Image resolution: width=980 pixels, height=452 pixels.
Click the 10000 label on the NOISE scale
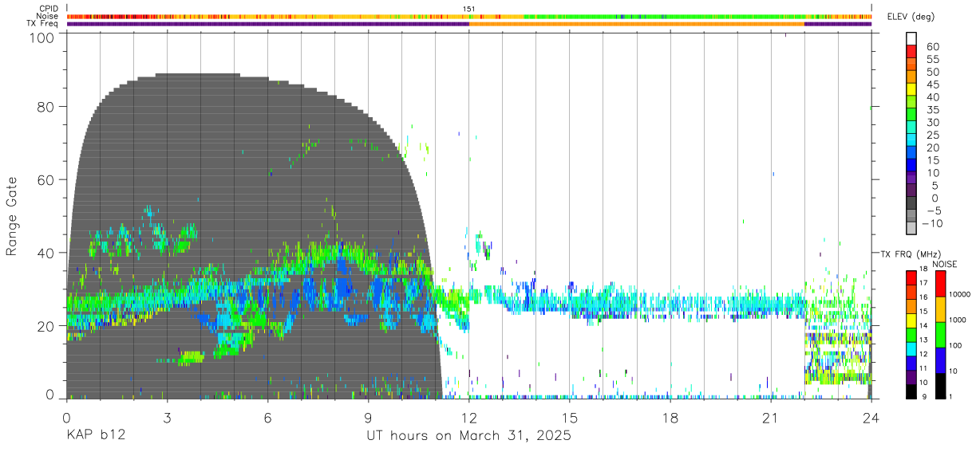pyautogui.click(x=960, y=296)
